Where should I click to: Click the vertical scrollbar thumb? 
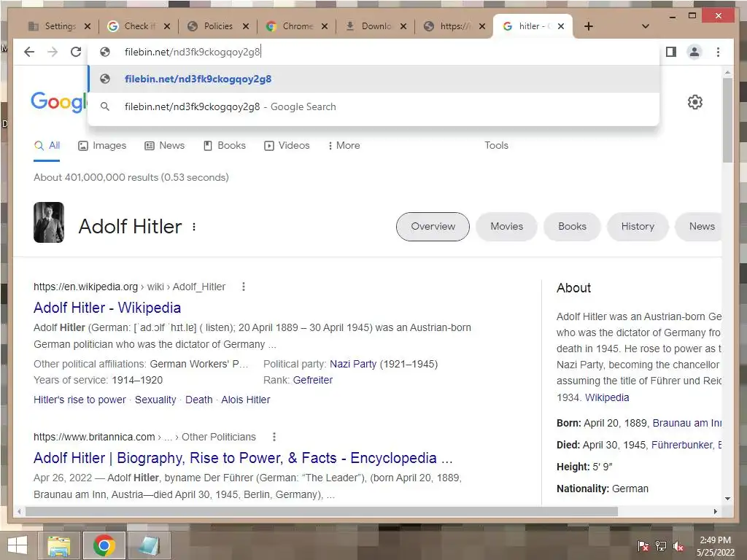coord(727,120)
